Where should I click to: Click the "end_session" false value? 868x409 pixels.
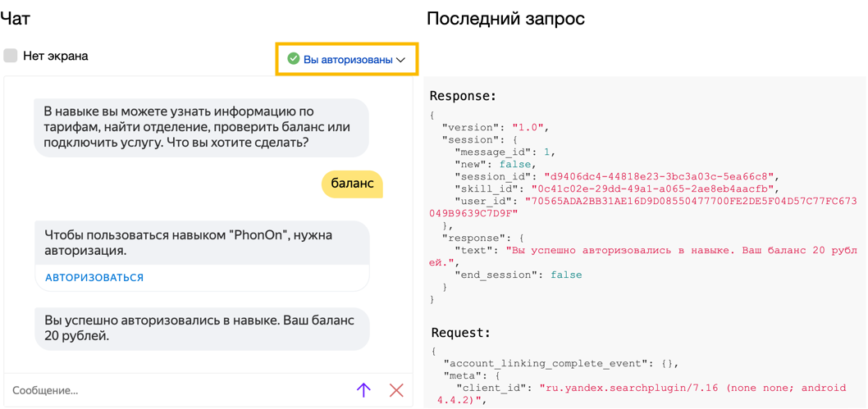565,275
